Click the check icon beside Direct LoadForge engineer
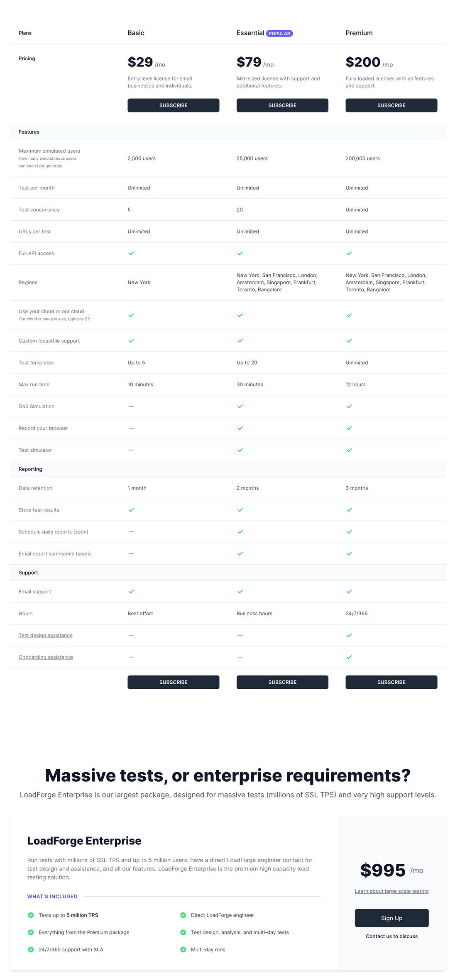The width and height of the screenshot is (460, 980). coord(183,915)
